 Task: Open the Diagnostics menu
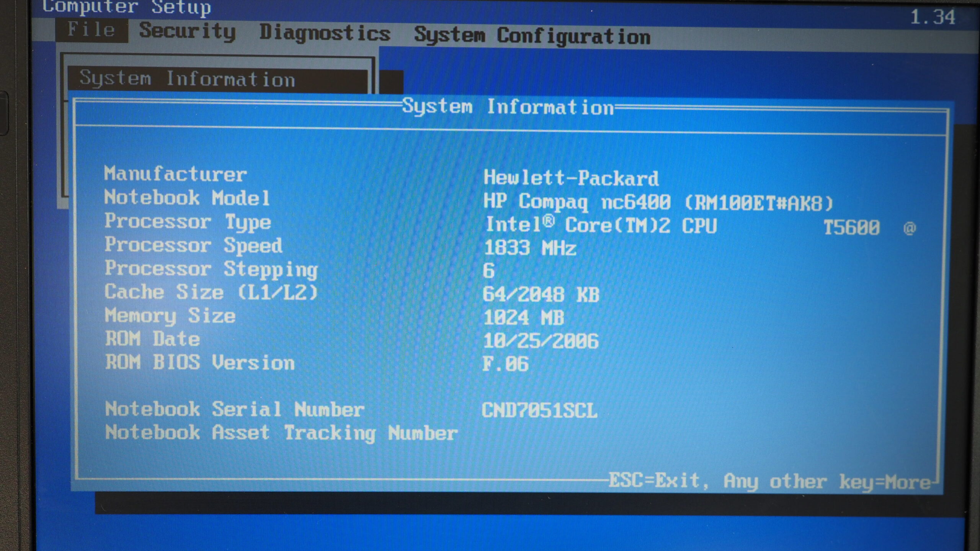coord(325,33)
